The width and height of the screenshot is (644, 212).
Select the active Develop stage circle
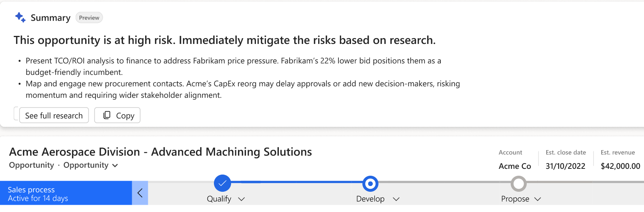tap(370, 184)
